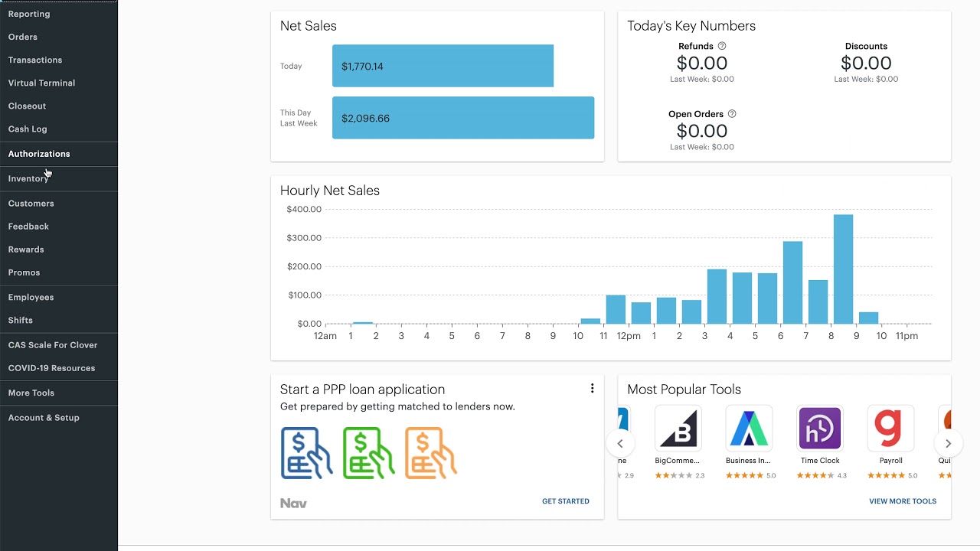Image resolution: width=980 pixels, height=551 pixels.
Task: Click the blue loan document icon
Action: tap(306, 453)
